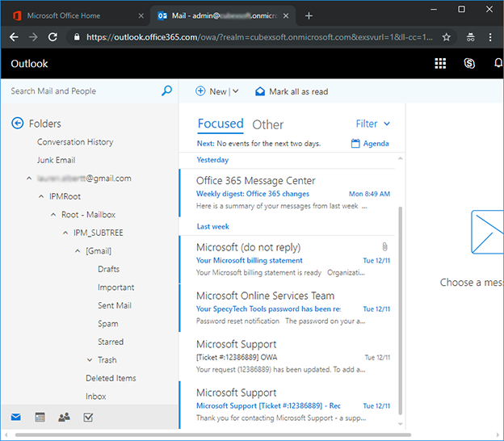Open 'Microsoft Support [Ticket #:12386889] - Rec' email
This screenshot has height=441, width=504.
[288, 405]
